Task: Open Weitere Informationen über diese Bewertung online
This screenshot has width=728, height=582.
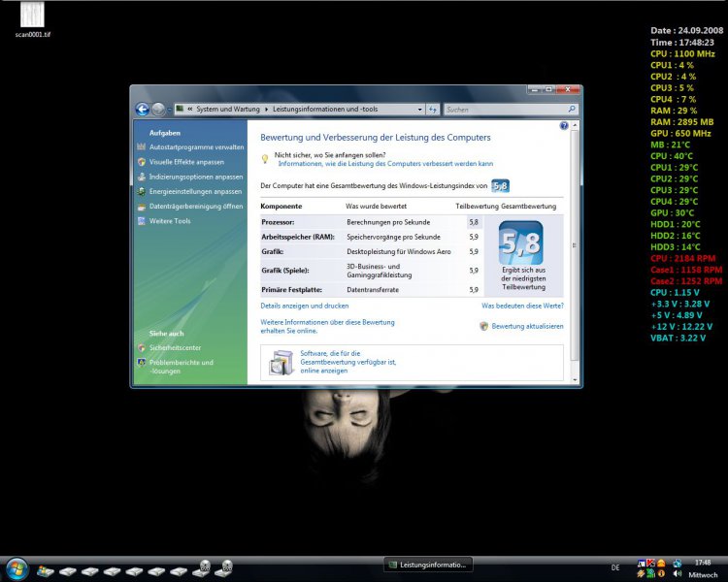Action: click(x=327, y=326)
